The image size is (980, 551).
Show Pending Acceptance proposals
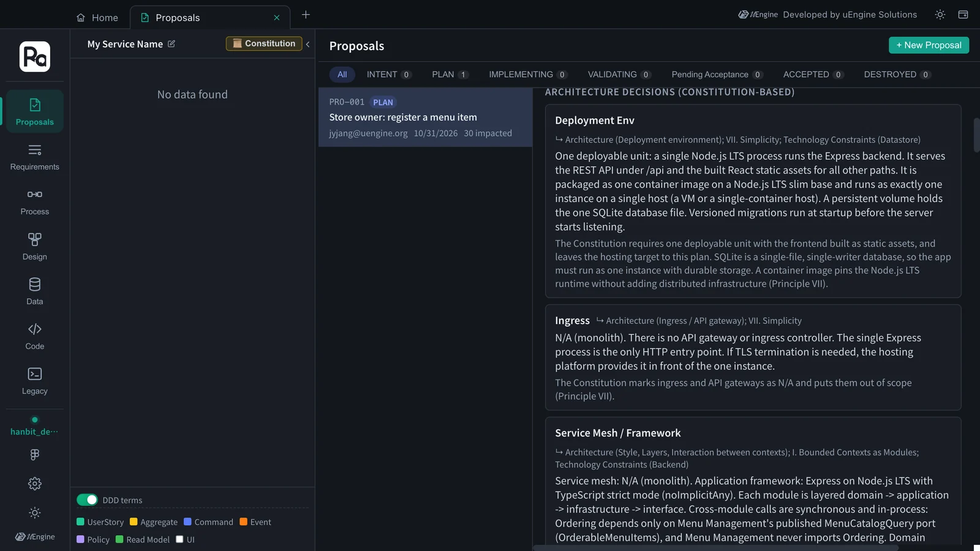(717, 74)
